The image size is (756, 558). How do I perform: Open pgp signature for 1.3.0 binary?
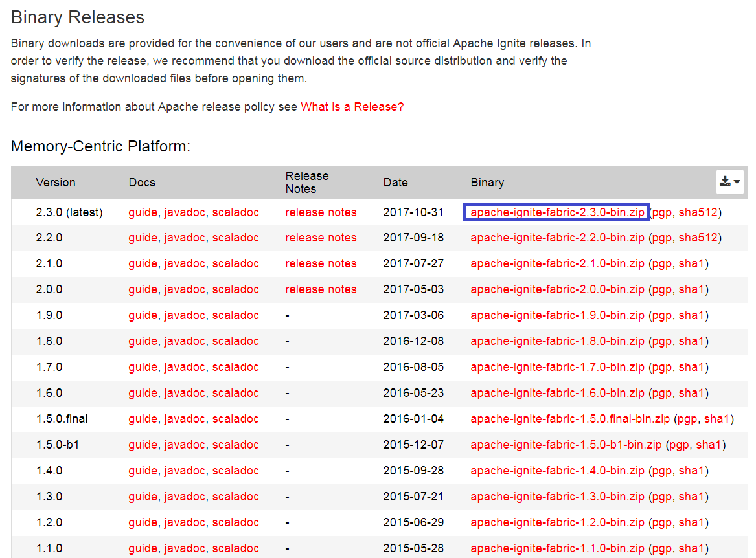[x=662, y=498]
